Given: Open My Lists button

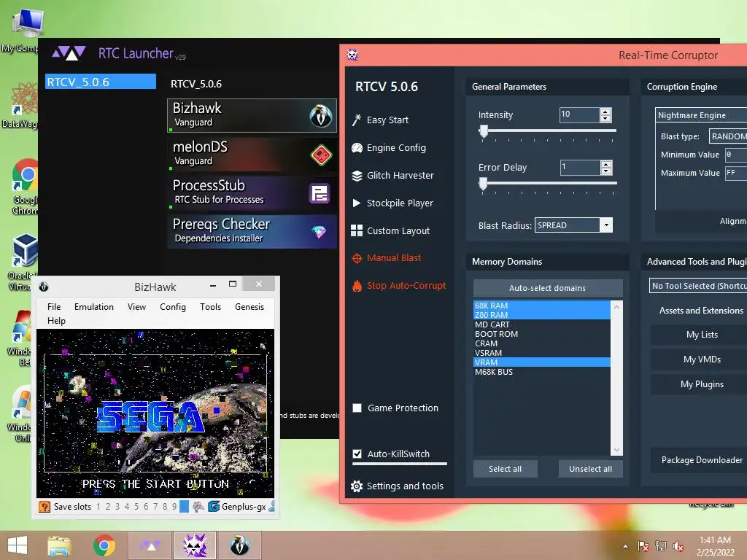Looking at the screenshot, I should pyautogui.click(x=702, y=334).
